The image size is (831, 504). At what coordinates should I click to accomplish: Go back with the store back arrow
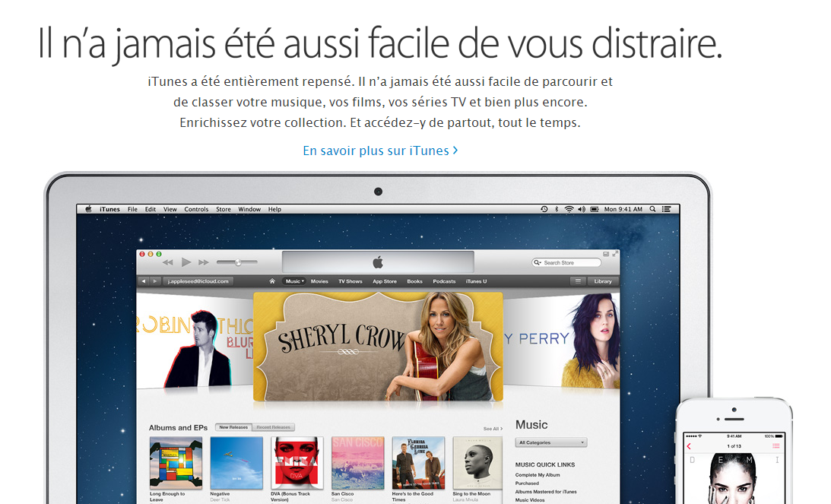[143, 281]
